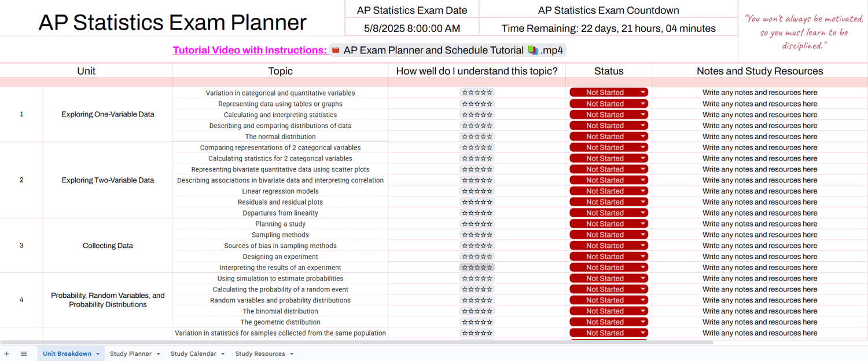Open the all sheets list icon
Image resolution: width=868 pixels, height=361 pixels.
(x=24, y=353)
